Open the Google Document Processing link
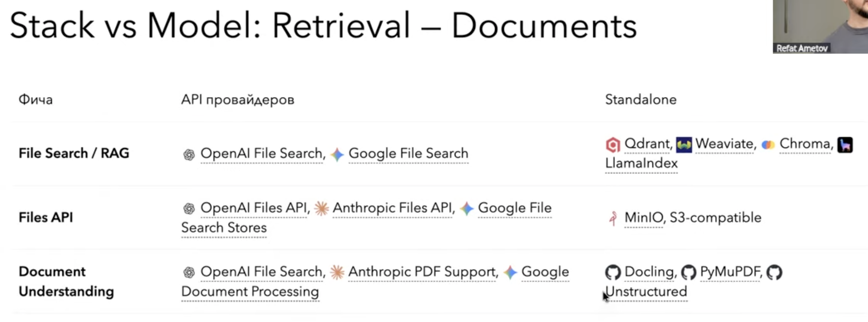868x322 pixels. (x=250, y=292)
